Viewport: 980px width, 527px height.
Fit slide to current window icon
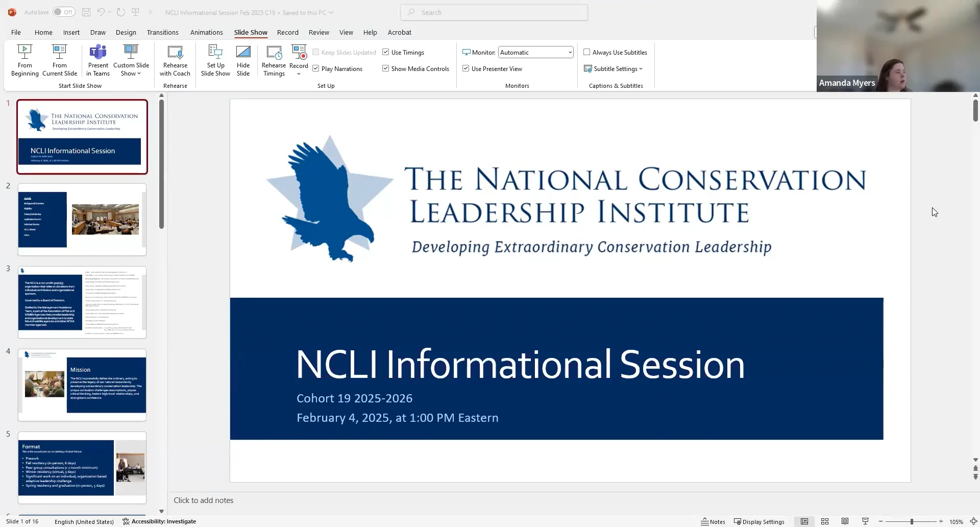[x=973, y=521]
